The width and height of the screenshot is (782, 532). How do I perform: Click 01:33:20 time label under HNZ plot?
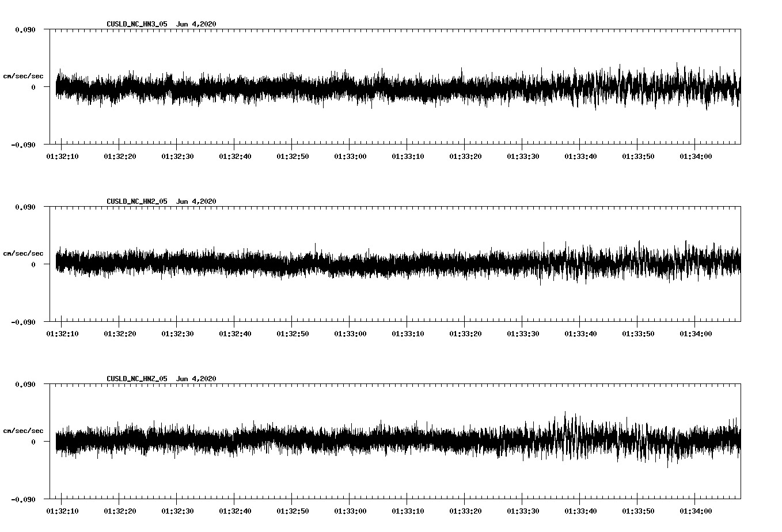[465, 511]
